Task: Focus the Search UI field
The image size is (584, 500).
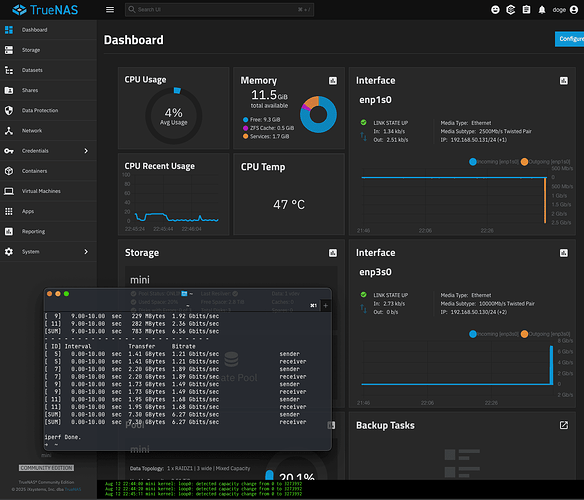Action: (219, 10)
